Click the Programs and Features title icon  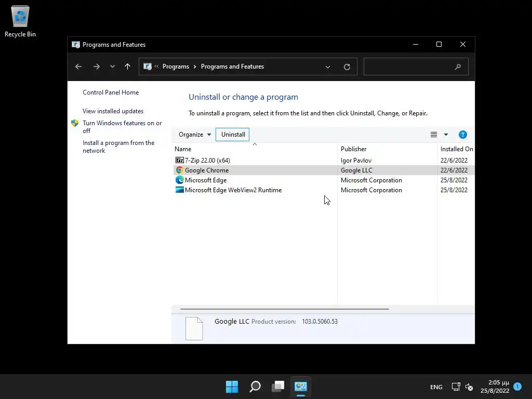pos(76,45)
